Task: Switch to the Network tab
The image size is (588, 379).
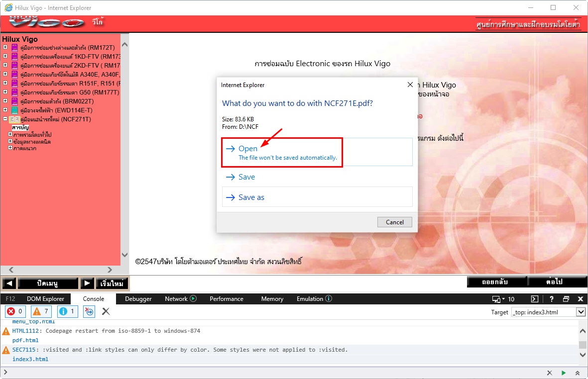Action: pyautogui.click(x=180, y=298)
